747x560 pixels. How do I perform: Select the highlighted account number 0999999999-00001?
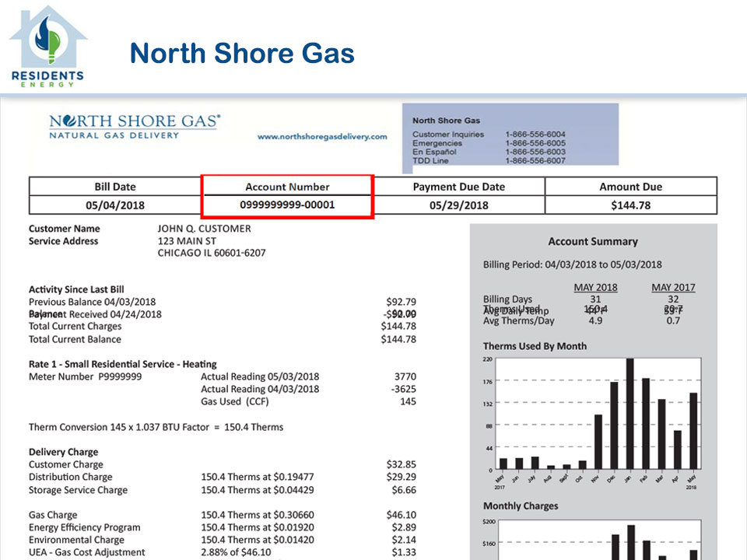point(287,205)
